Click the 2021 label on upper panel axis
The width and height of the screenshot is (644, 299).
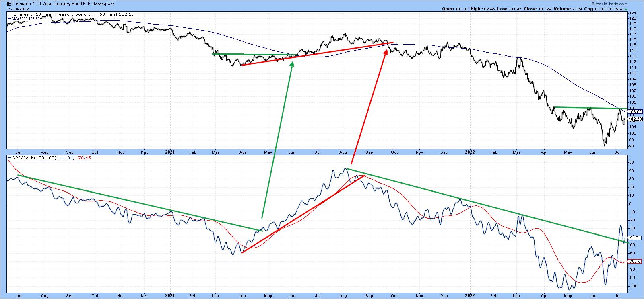click(170, 152)
